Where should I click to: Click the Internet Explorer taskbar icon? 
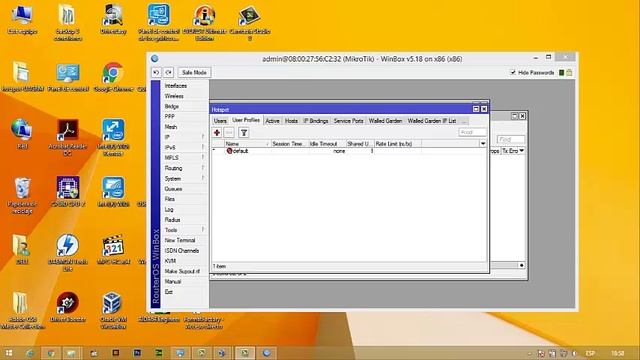(30, 353)
